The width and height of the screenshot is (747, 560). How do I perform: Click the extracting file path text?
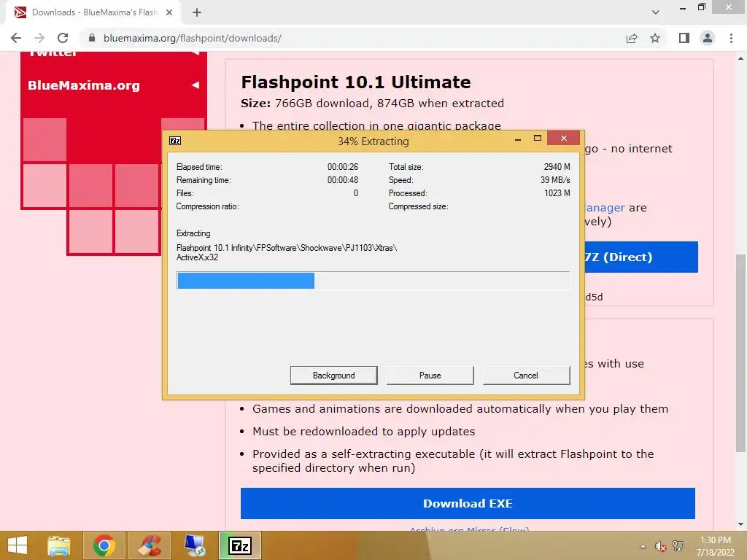[x=287, y=252]
